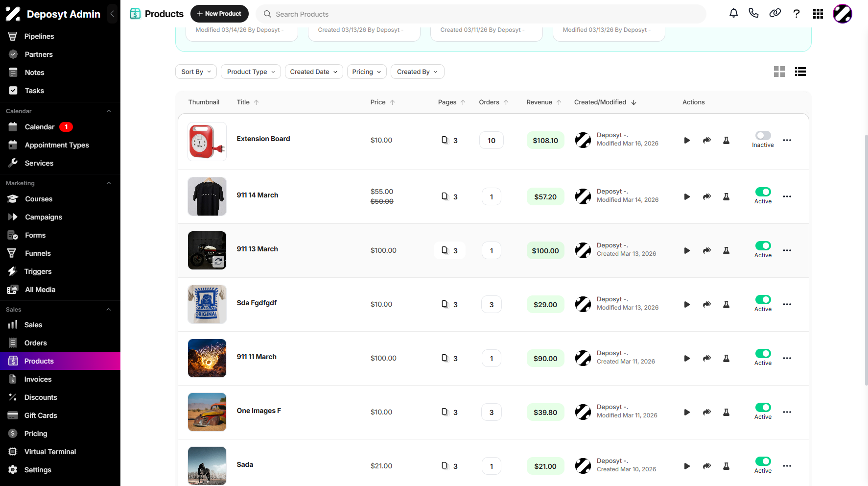This screenshot has width=868, height=486.
Task: Click share icon for One Images F
Action: (x=707, y=412)
